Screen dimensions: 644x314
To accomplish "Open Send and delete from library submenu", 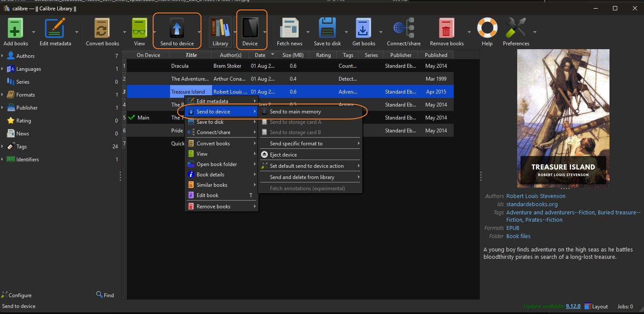I will point(310,177).
